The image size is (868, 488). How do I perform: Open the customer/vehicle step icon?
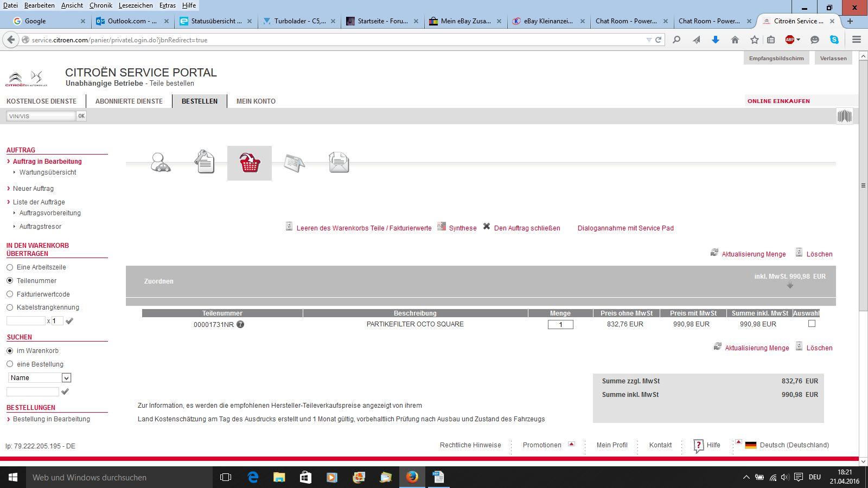pos(161,163)
